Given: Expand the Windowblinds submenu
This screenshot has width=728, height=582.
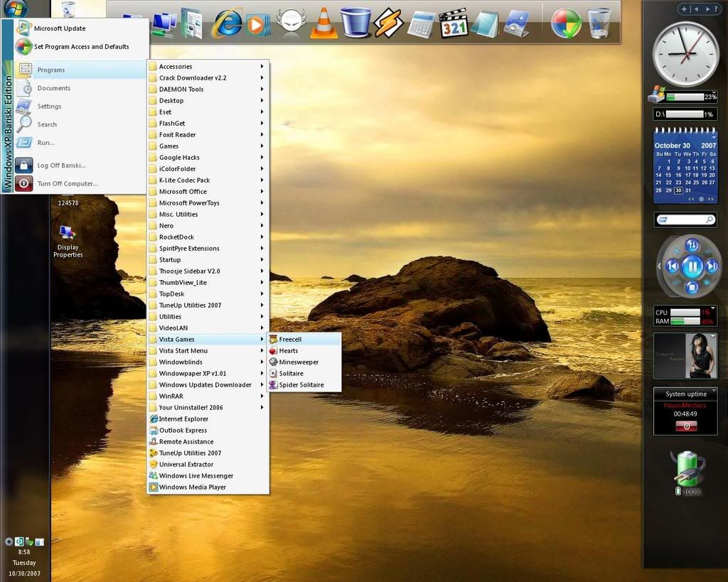Looking at the screenshot, I should click(208, 362).
